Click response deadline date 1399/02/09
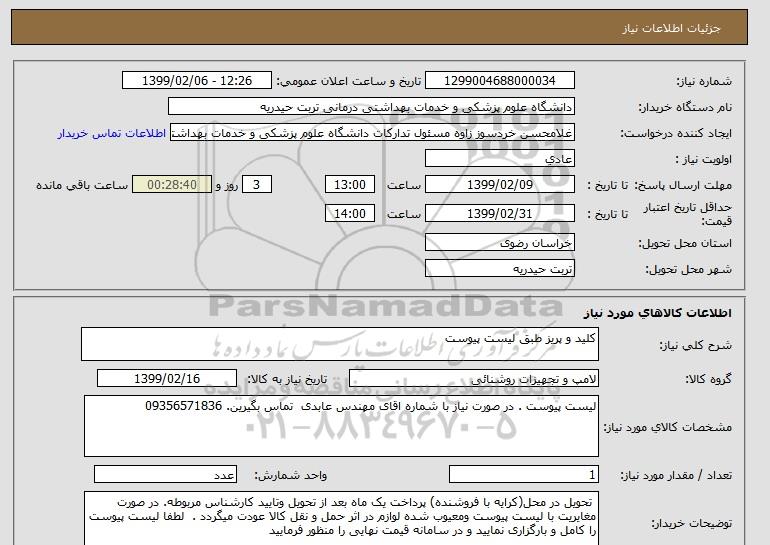The height and width of the screenshot is (545, 770). (499, 185)
